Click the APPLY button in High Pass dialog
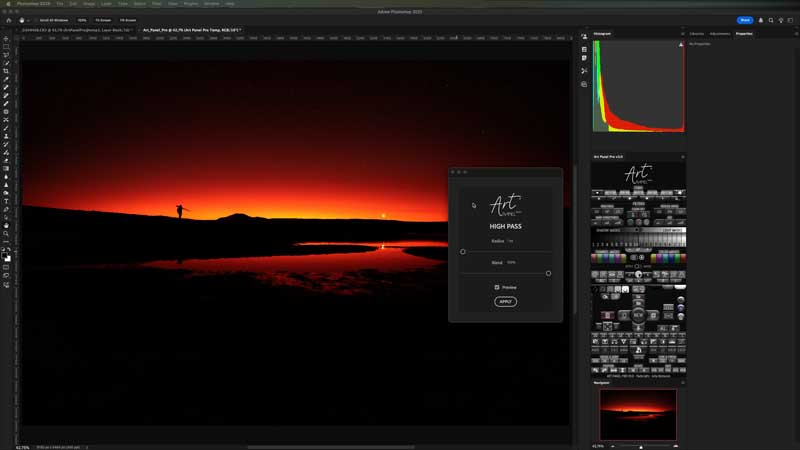The width and height of the screenshot is (800, 450). pos(506,301)
